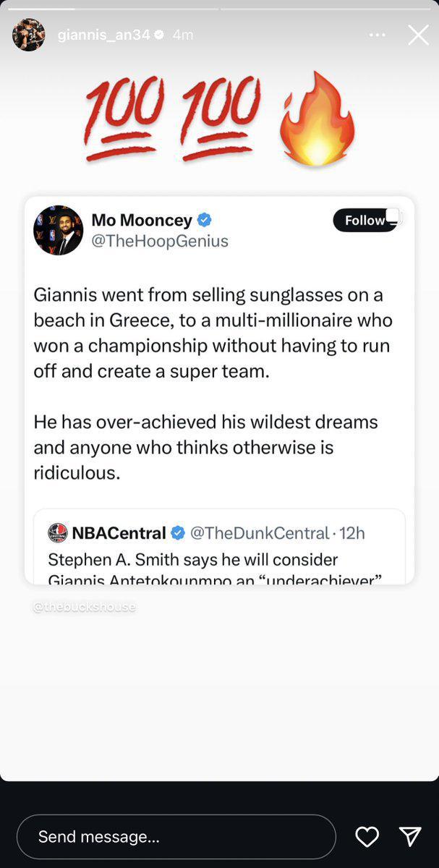Tap the NBACentral logo icon
The width and height of the screenshot is (439, 868).
tap(58, 533)
